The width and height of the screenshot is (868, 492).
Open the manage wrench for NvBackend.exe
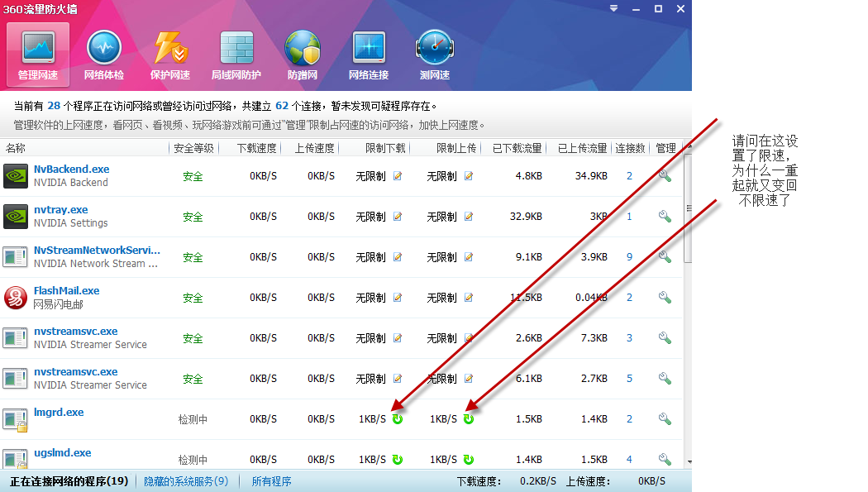pyautogui.click(x=665, y=176)
